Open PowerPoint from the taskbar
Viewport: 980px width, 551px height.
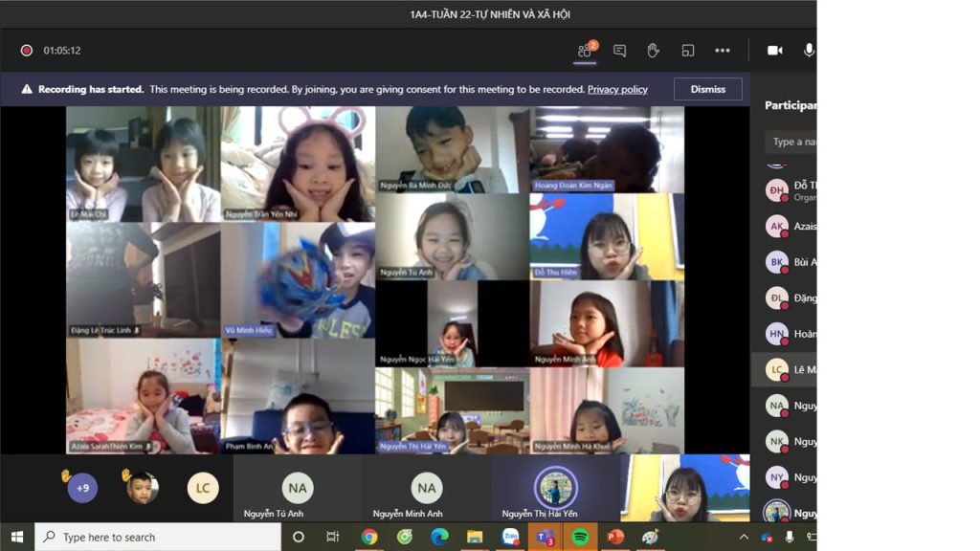pos(615,537)
